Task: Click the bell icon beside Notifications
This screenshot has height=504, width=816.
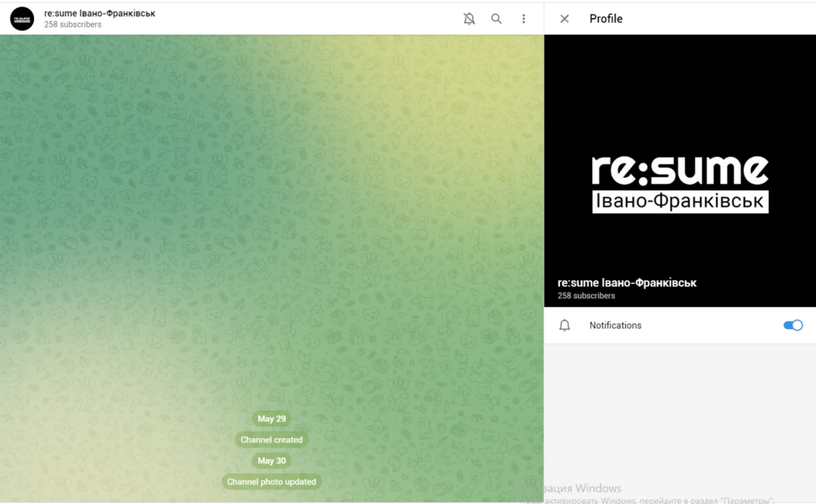Action: pyautogui.click(x=564, y=325)
